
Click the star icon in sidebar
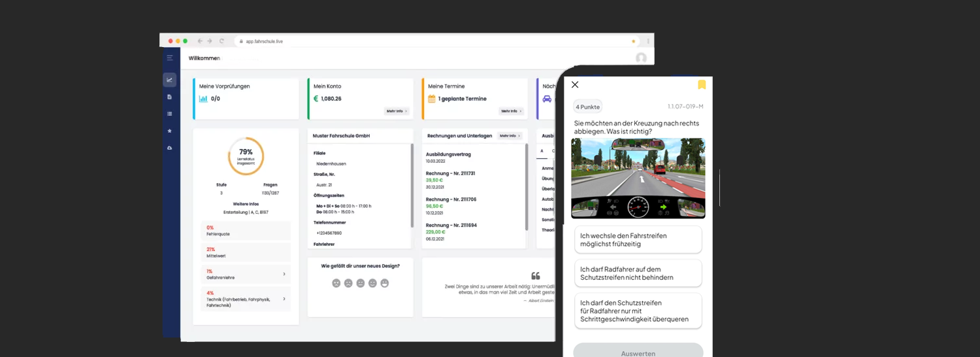point(169,131)
